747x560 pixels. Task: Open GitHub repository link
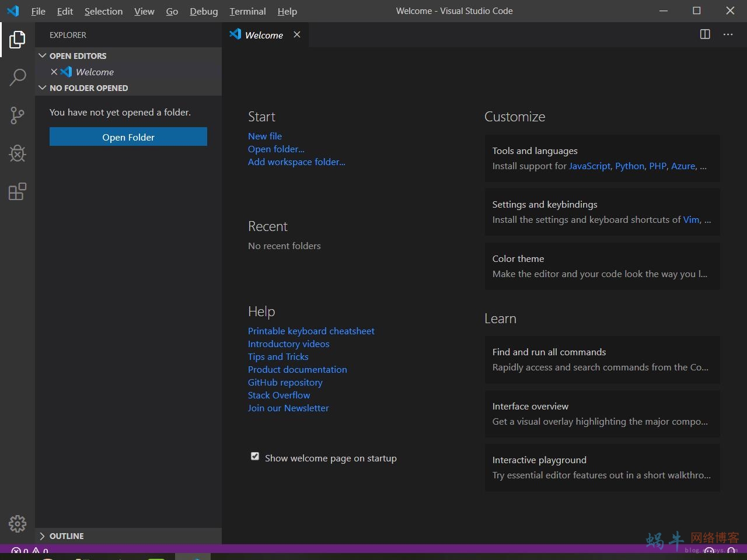[285, 382]
